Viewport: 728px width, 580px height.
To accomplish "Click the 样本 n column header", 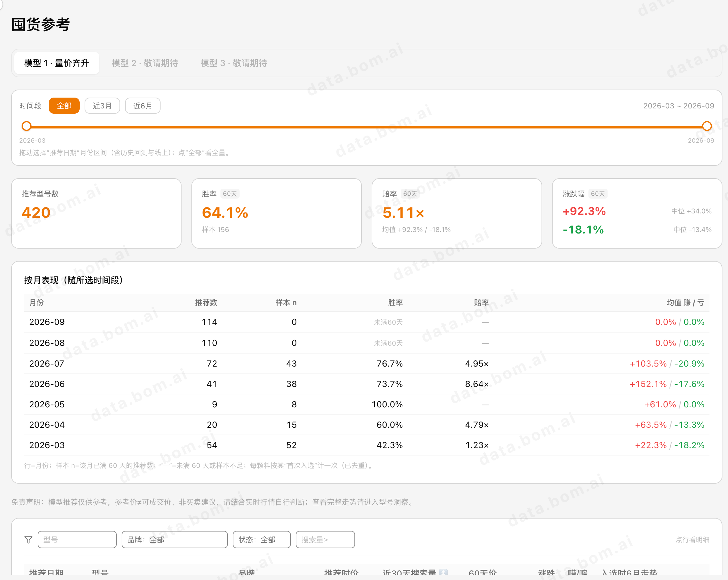I will point(286,302).
